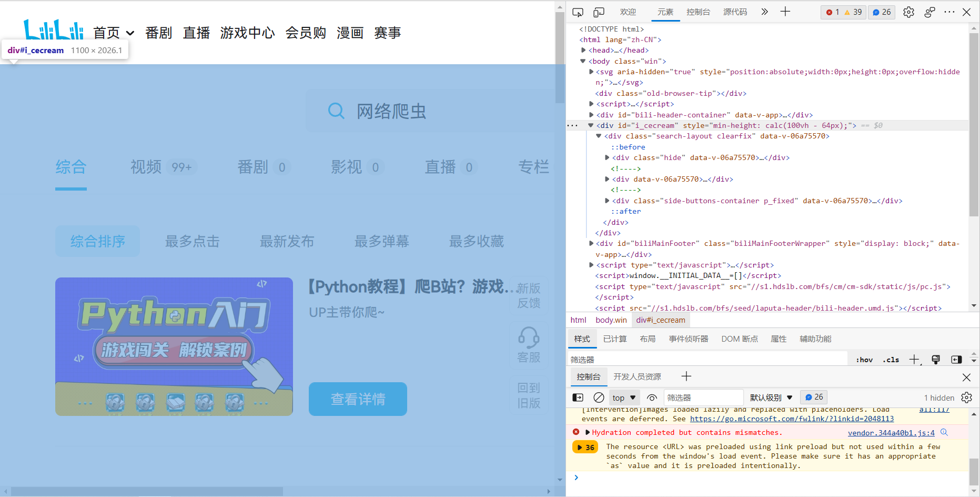Open the DOM 断点 tab
Viewport: 980px width, 497px height.
[740, 339]
